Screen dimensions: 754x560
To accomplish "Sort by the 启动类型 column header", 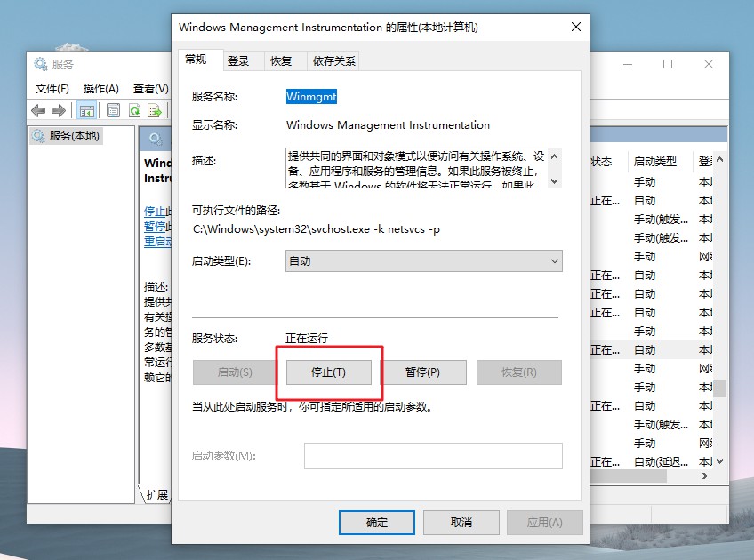I will click(x=655, y=162).
